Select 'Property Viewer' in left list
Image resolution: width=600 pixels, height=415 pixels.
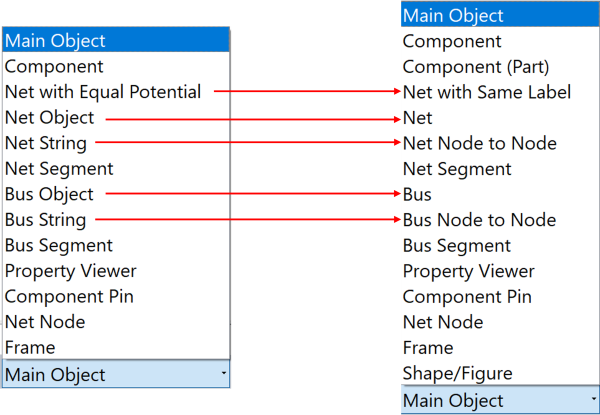coord(71,271)
